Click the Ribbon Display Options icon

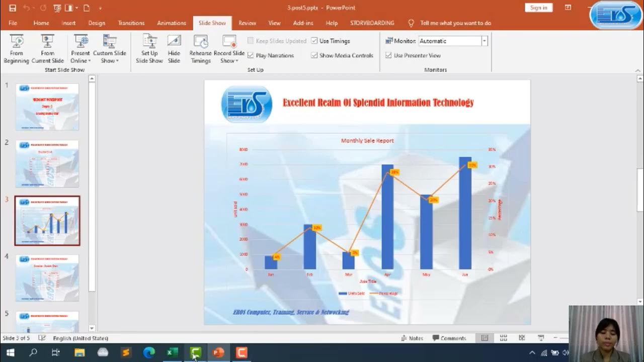(568, 8)
